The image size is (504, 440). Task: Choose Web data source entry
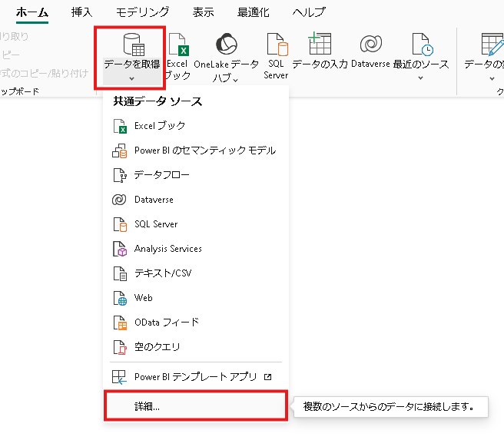(195, 298)
